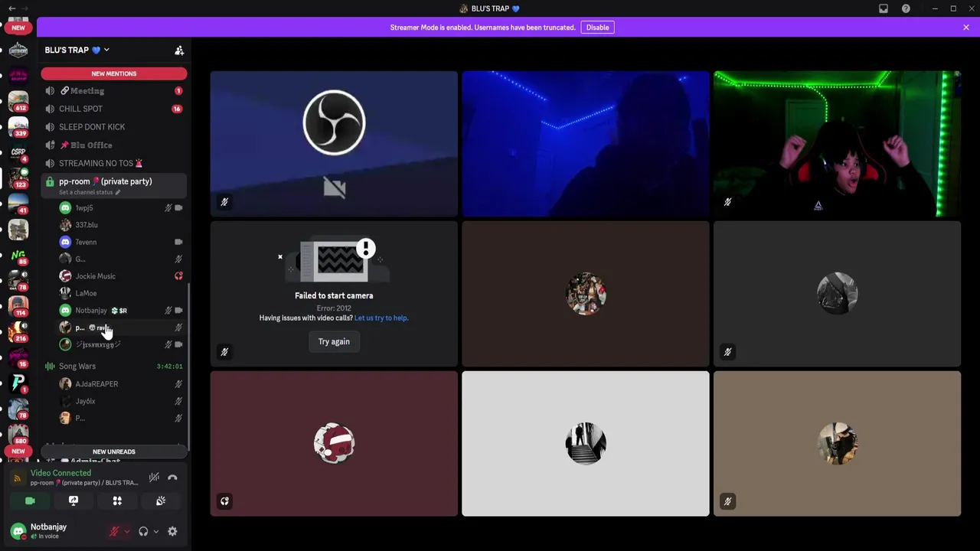Click camera icon on 7evenn row
Image resolution: width=980 pixels, height=551 pixels.
[x=178, y=242]
